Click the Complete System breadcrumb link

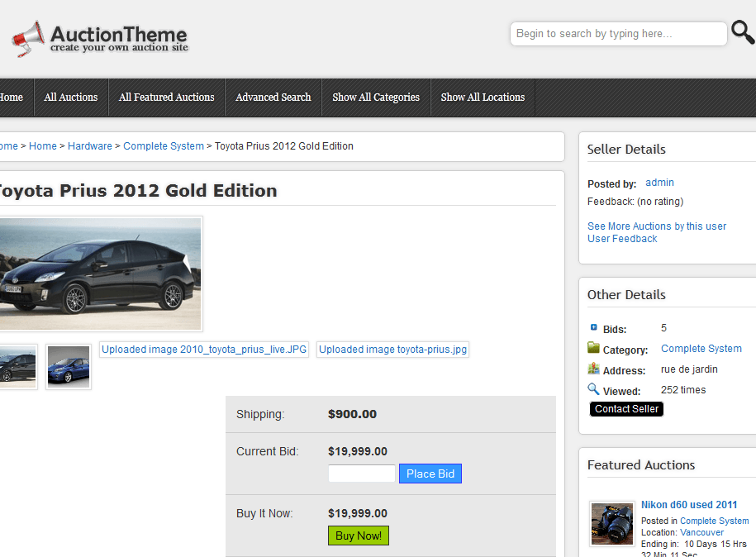coord(164,146)
